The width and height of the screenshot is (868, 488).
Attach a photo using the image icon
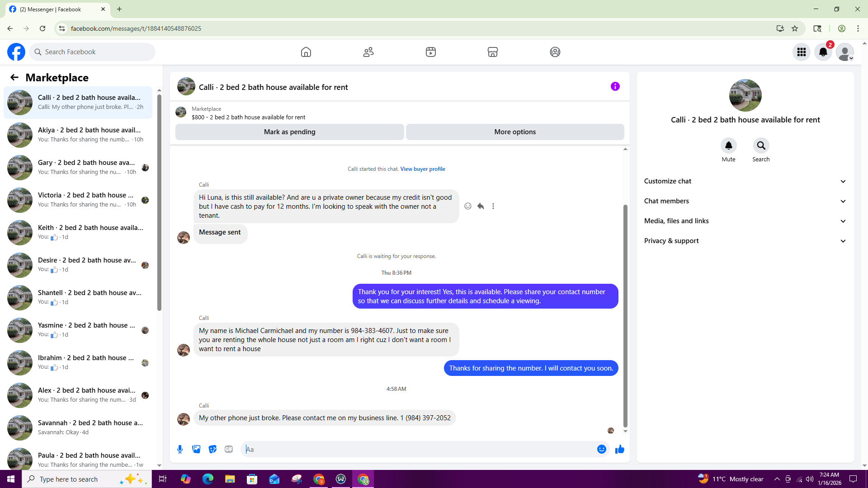196,449
